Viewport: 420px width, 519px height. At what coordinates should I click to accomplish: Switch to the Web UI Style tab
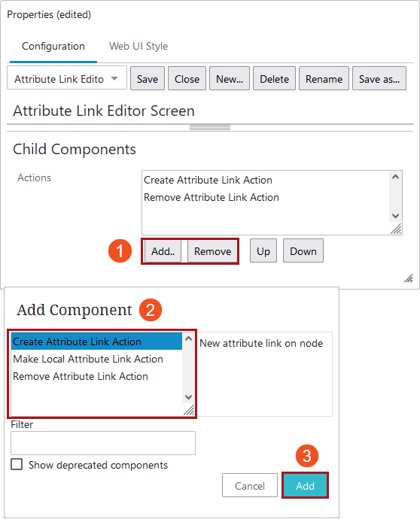tap(138, 46)
